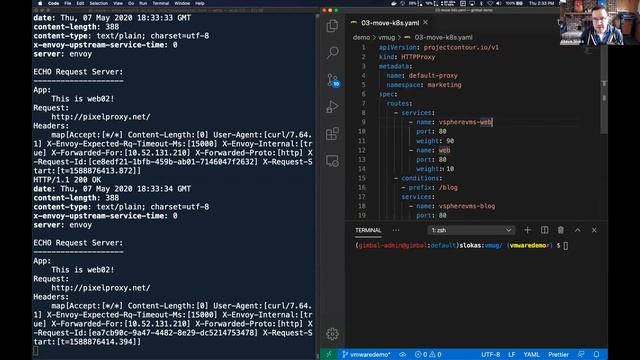The image size is (640, 360).
Task: Switch to the TERMINAL panel tab
Action: click(368, 230)
